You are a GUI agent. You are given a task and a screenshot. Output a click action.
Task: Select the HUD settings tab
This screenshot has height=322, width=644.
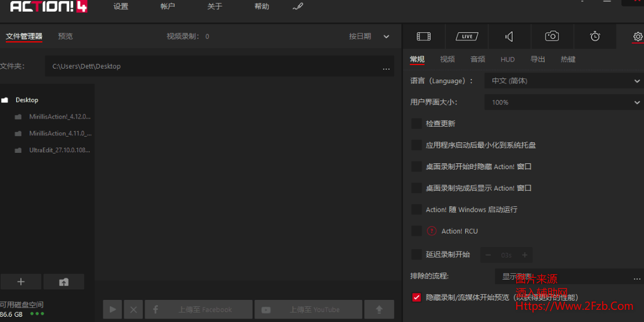[x=508, y=59]
